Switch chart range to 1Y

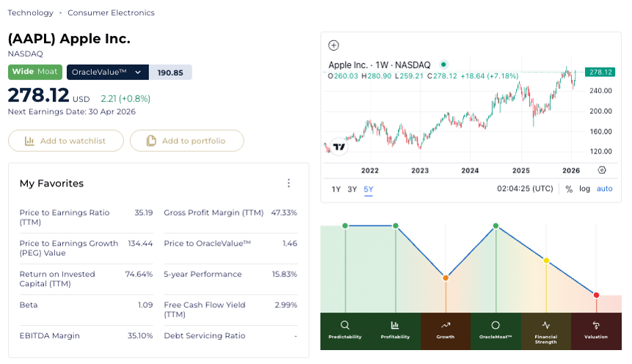point(336,189)
